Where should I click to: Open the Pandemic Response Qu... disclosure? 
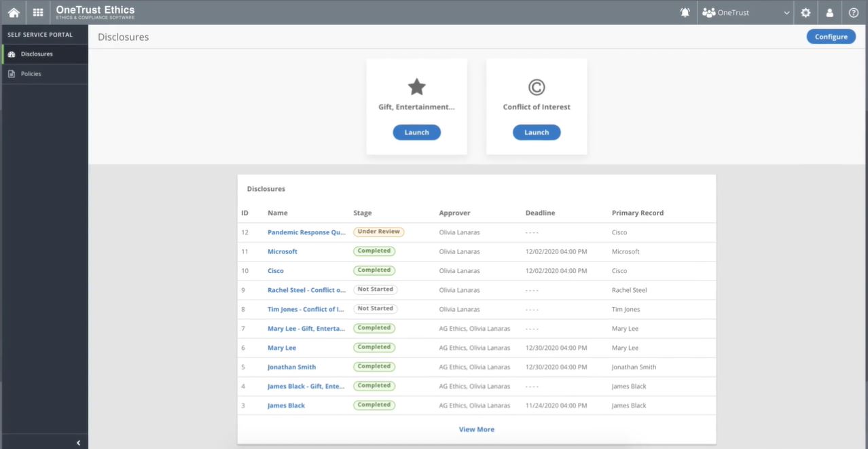(306, 232)
